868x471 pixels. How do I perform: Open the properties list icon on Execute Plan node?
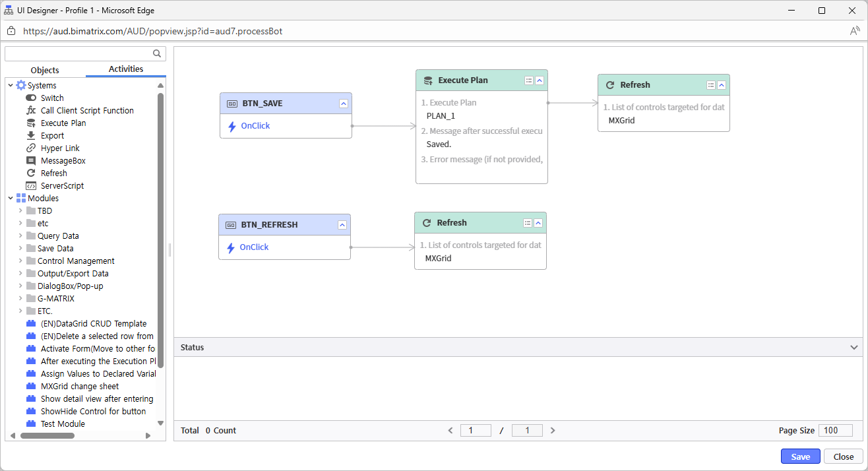[x=528, y=80]
